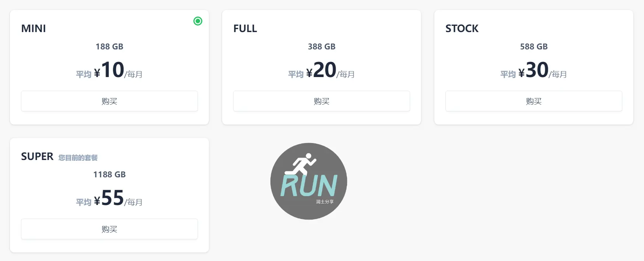
Task: Buy the STOCK plan via its 购买 button
Action: 533,101
